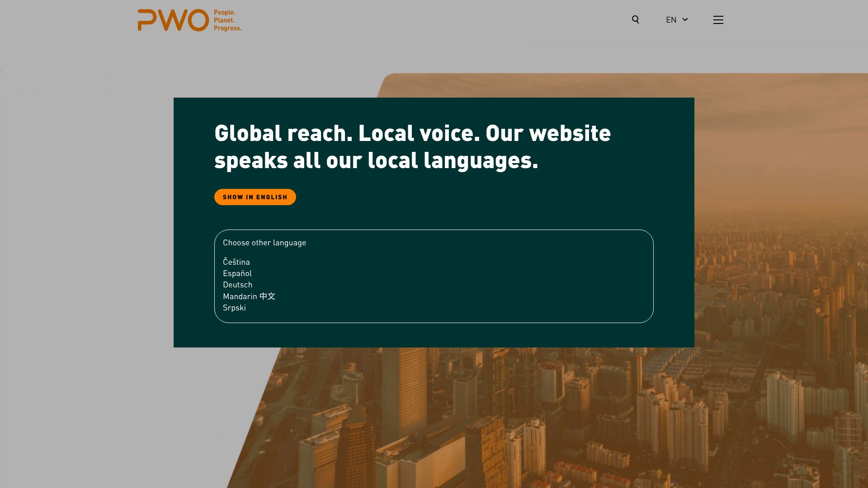Select Čeština language
868x488 pixels.
coord(236,262)
